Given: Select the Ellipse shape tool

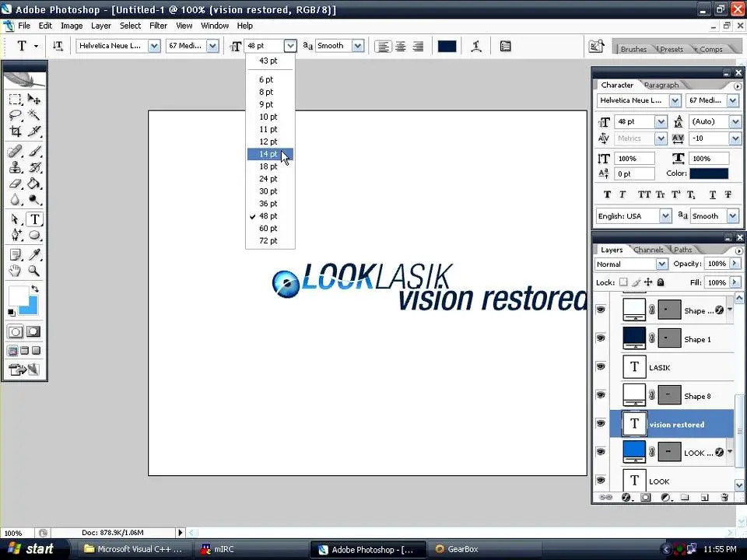Looking at the screenshot, I should 33,235.
